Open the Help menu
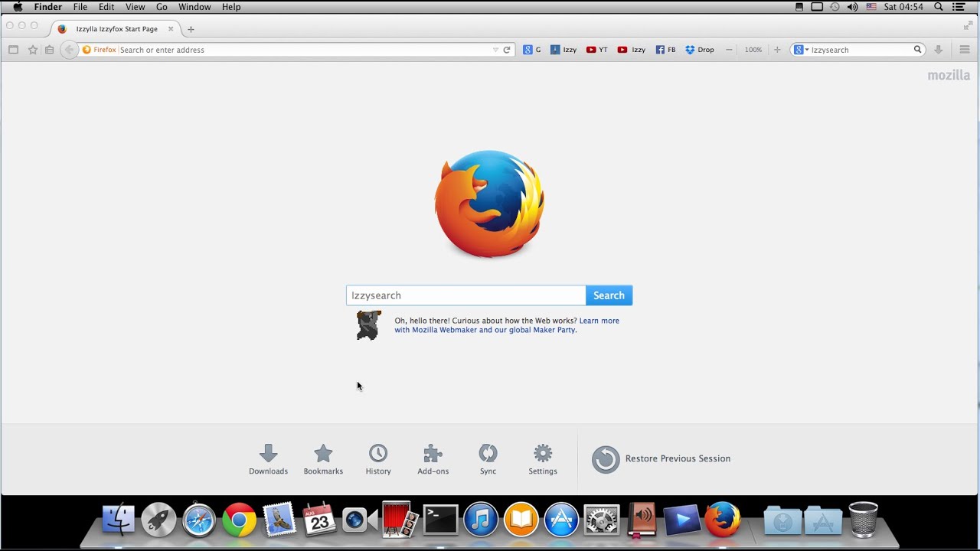 tap(231, 7)
